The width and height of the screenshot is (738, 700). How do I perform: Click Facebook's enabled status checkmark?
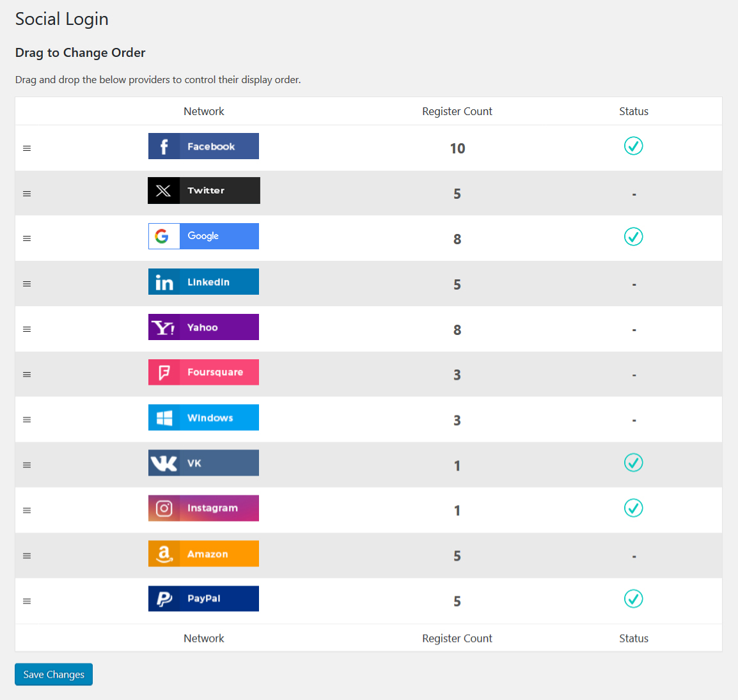634,146
